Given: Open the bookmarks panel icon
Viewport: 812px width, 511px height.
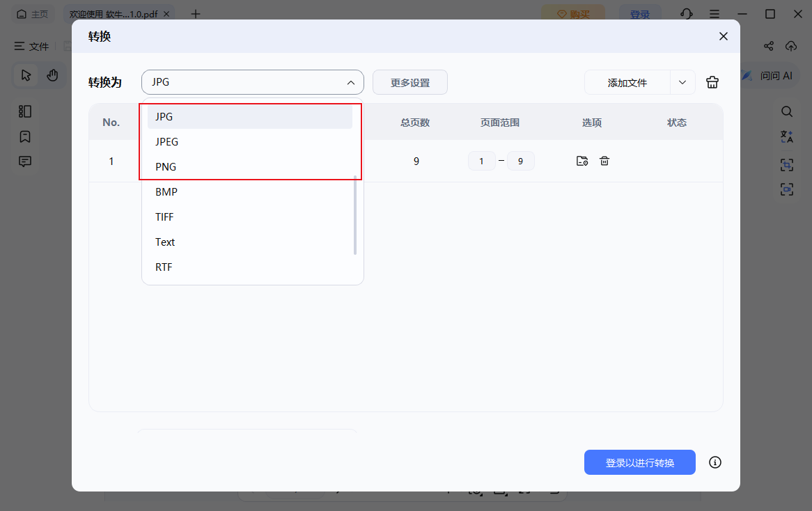Looking at the screenshot, I should (x=25, y=136).
